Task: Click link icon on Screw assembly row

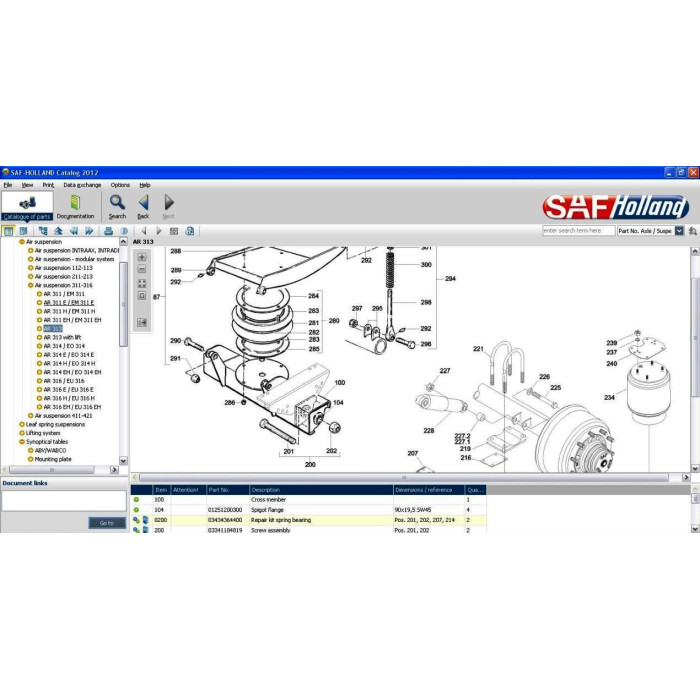Action: [136, 530]
